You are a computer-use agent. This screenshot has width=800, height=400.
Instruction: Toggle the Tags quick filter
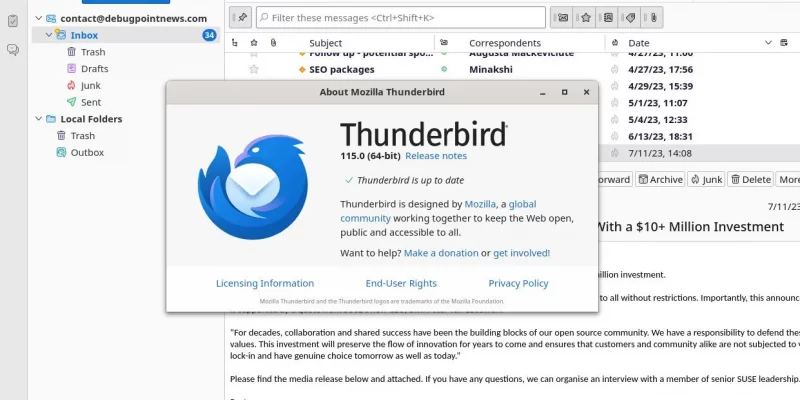click(630, 18)
